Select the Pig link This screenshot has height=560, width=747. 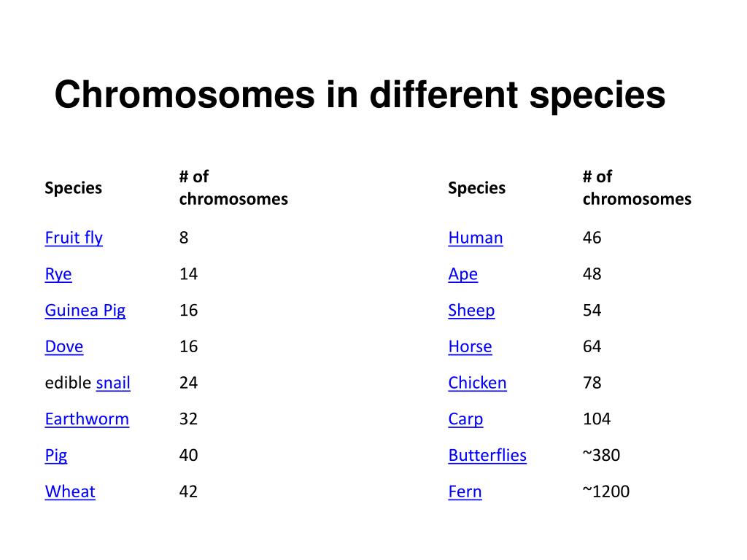(55, 456)
